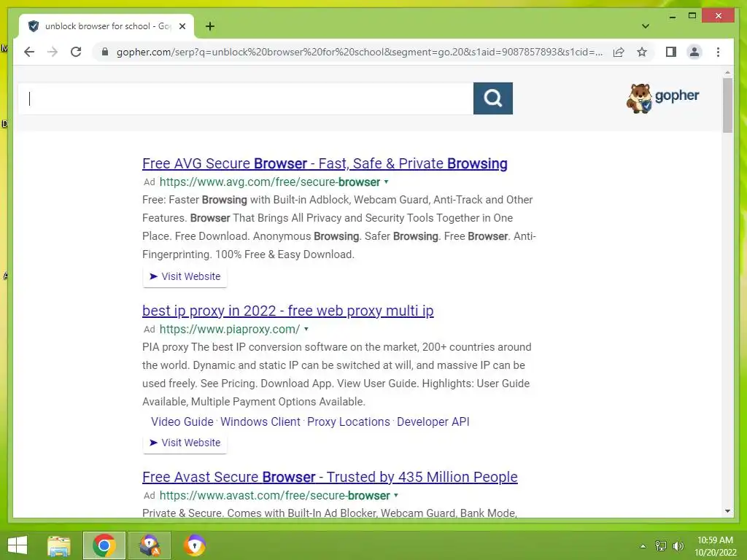
Task: View site info via padlock icon
Action: [x=105, y=52]
